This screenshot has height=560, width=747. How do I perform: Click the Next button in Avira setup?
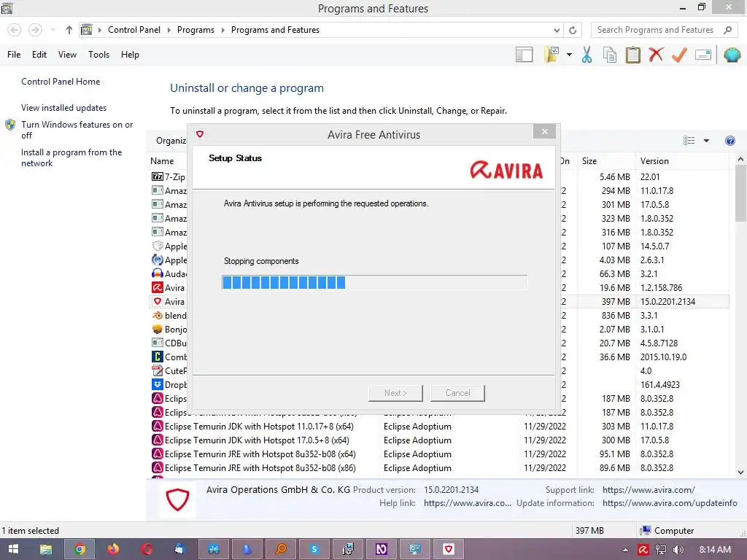click(x=395, y=393)
